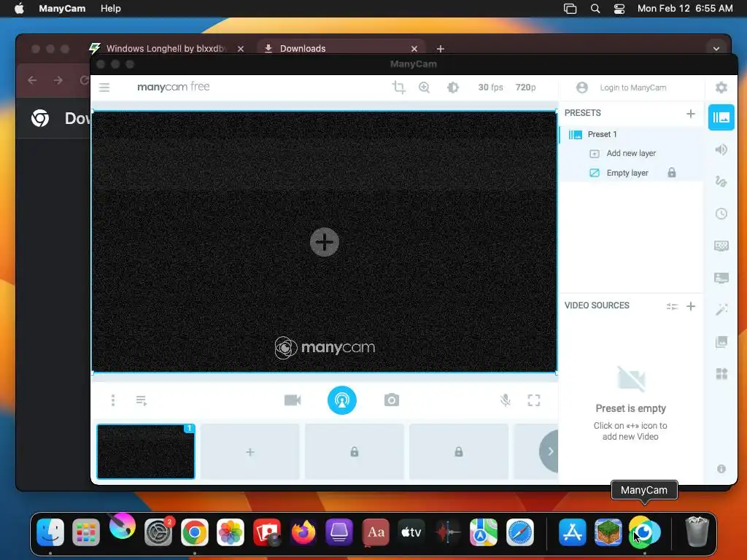Open the ManyCam hamburger menu
747x560 pixels.
click(104, 87)
